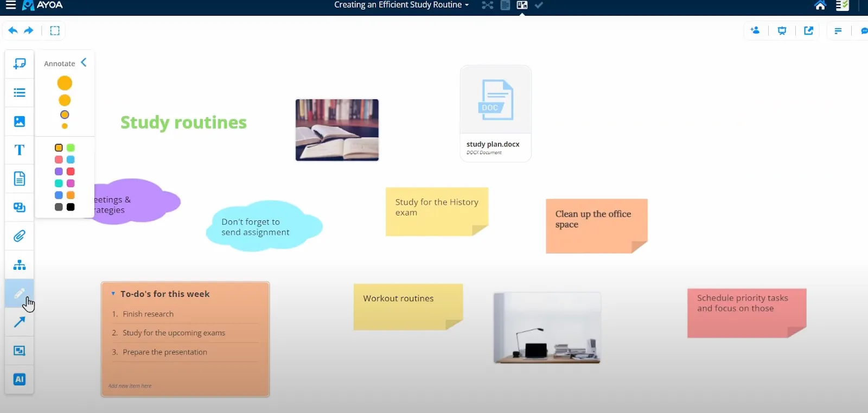The height and width of the screenshot is (413, 868).
Task: Select the Text tool icon
Action: pos(20,150)
